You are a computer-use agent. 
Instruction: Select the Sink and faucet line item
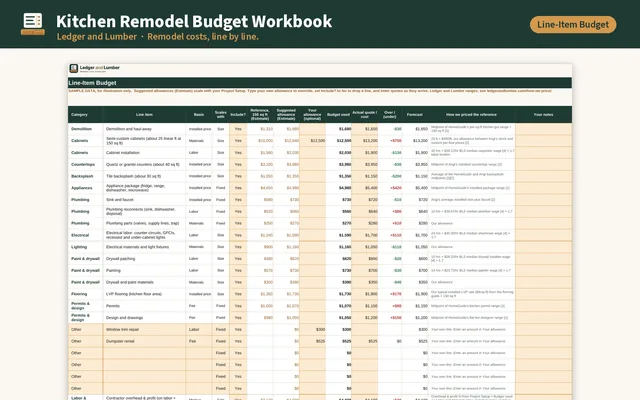point(144,200)
